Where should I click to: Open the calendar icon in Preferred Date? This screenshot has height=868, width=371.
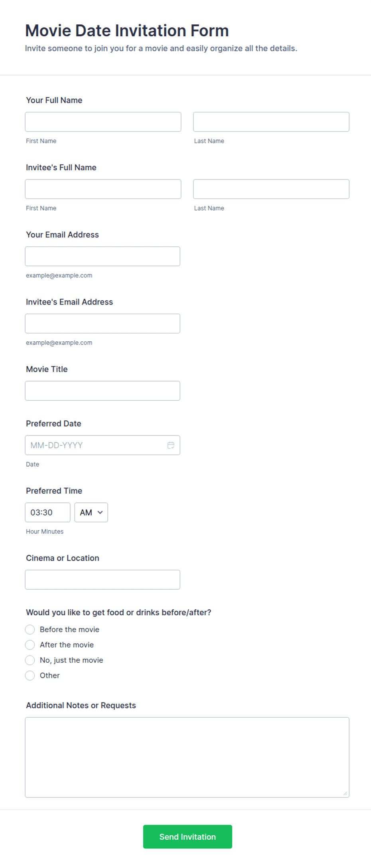pos(171,445)
